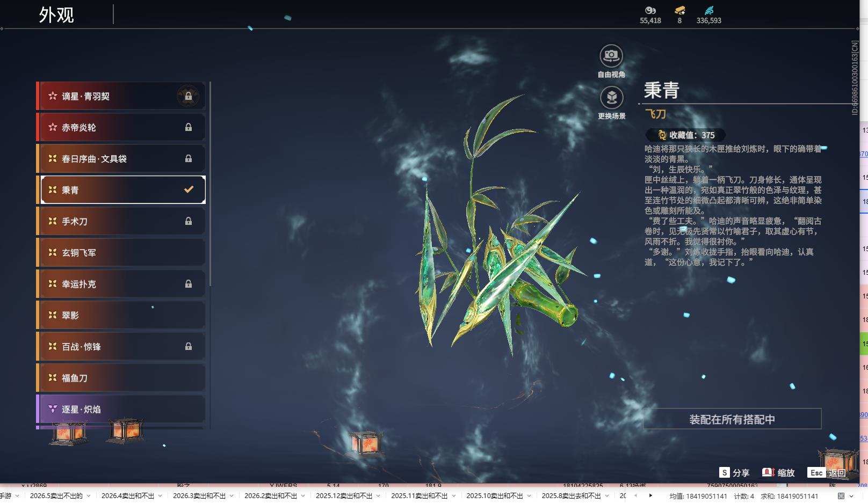
Task: Select the 赤帝炎轮 skin
Action: (x=121, y=127)
